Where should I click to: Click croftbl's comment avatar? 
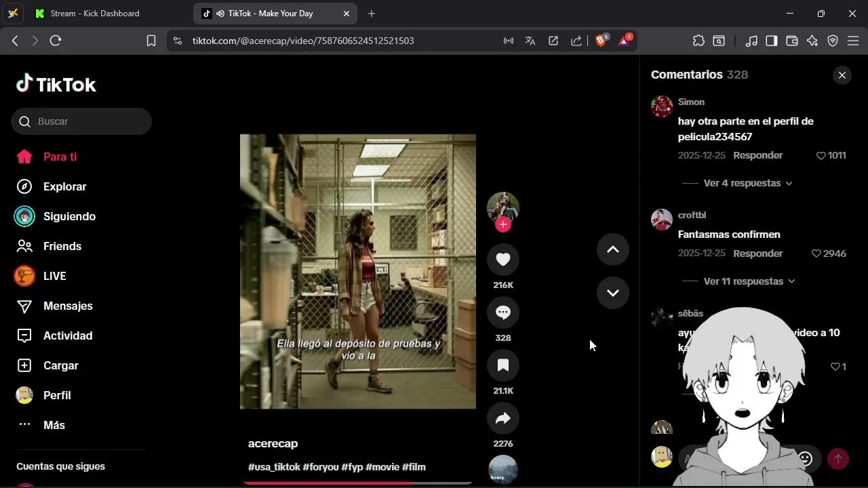[662, 220]
